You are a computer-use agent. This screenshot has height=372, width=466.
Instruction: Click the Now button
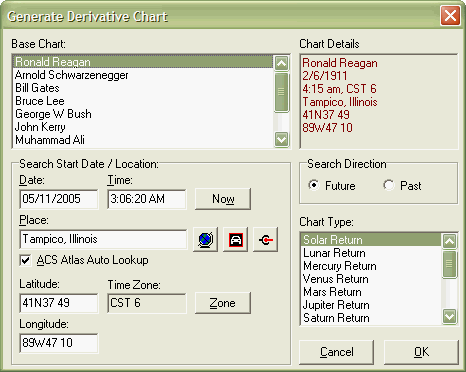(223, 199)
